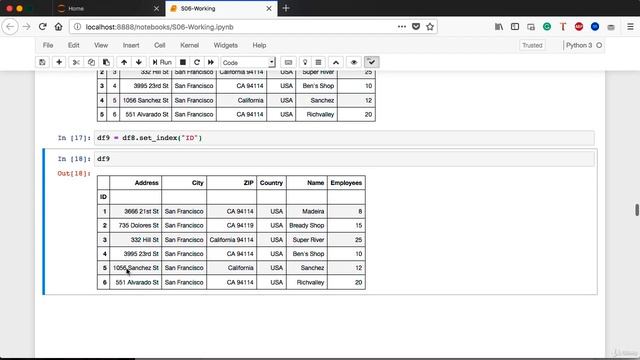This screenshot has height=360, width=640.
Task: Open the Insert menu
Action: tap(131, 45)
